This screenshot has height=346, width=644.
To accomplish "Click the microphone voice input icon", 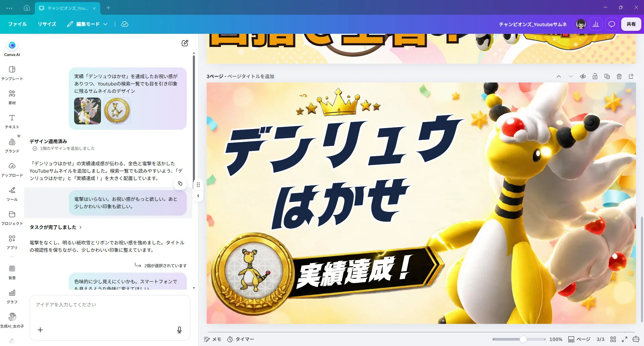I will pyautogui.click(x=179, y=330).
